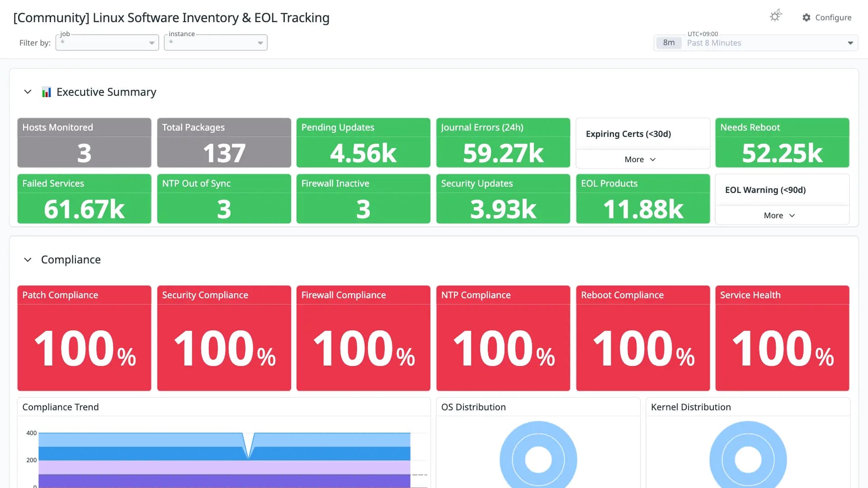Click the Security Compliance 100% panel

coord(224,338)
